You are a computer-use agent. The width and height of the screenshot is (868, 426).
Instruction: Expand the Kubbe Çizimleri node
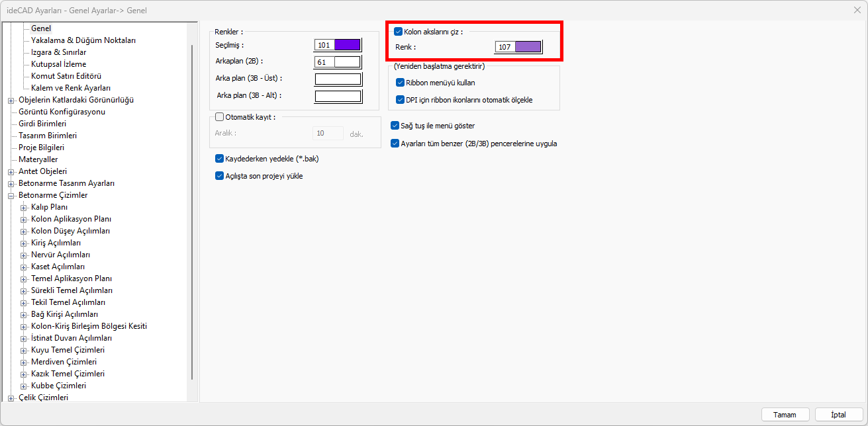pyautogui.click(x=23, y=386)
